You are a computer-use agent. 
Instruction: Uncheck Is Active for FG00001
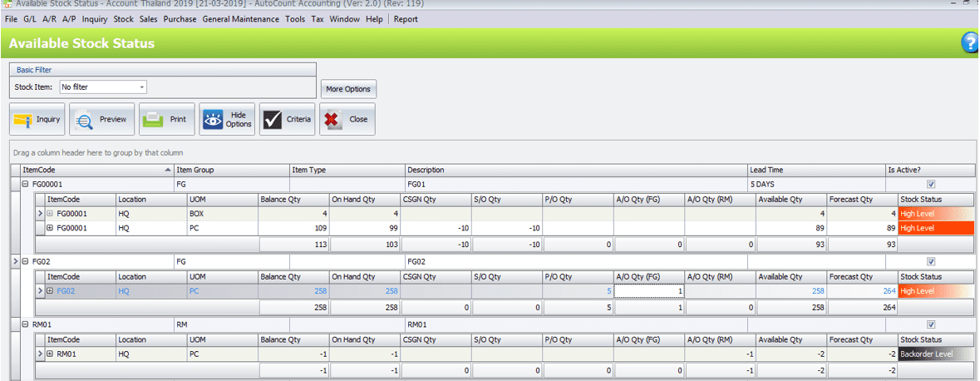click(x=930, y=185)
